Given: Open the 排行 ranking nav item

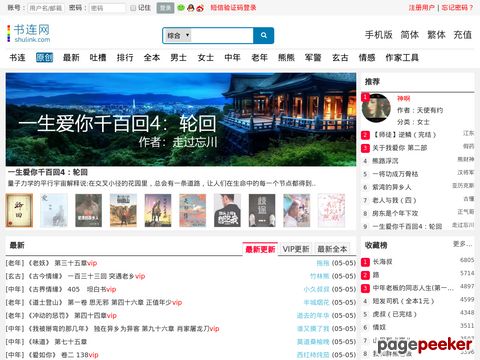Looking at the screenshot, I should (x=125, y=58).
